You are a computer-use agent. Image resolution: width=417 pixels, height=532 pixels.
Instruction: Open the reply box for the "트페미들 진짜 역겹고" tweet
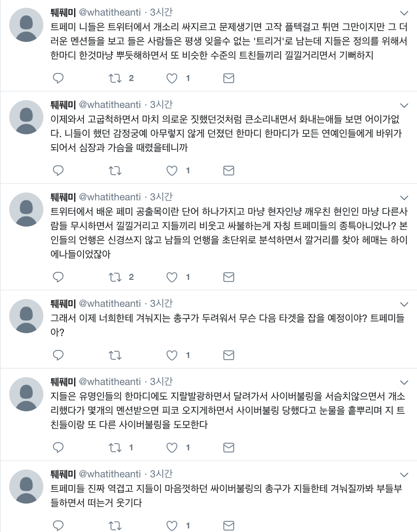pos(58,525)
